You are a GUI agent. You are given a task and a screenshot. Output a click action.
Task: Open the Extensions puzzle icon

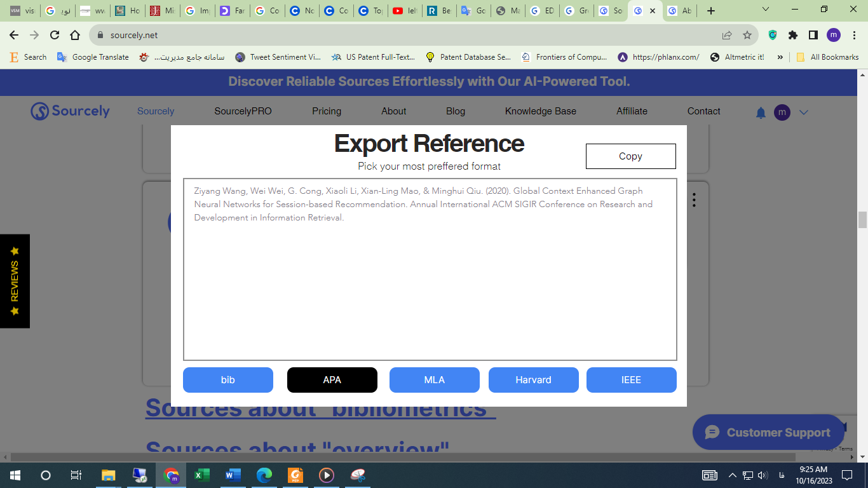[x=792, y=35]
